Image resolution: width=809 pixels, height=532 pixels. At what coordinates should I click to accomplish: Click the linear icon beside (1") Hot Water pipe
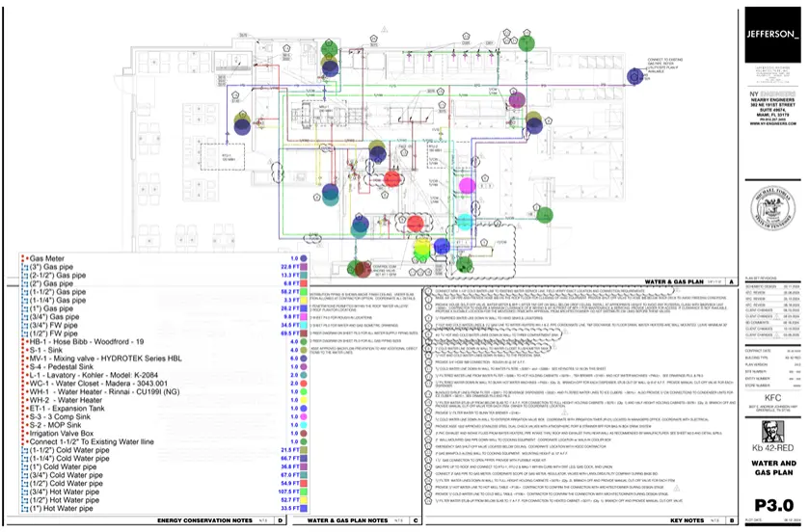coord(24,508)
